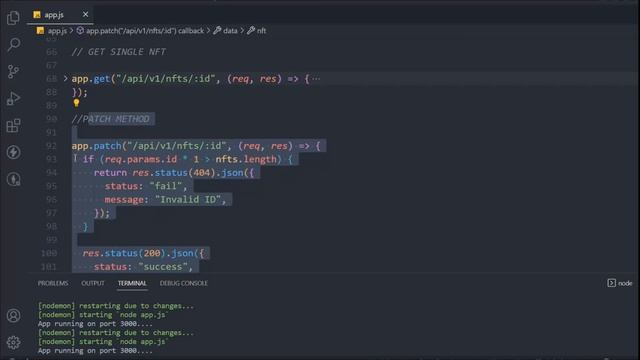
Task: Click the res.status(200).json line
Action: point(143,253)
